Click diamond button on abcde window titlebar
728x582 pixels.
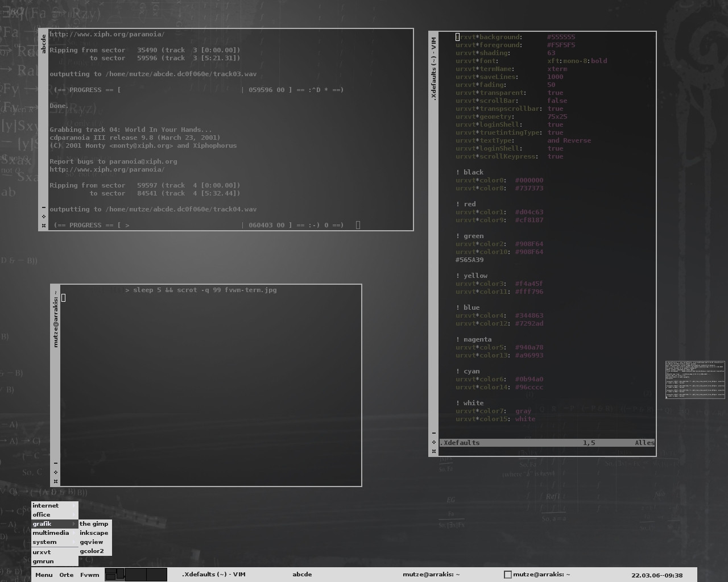coord(44,216)
